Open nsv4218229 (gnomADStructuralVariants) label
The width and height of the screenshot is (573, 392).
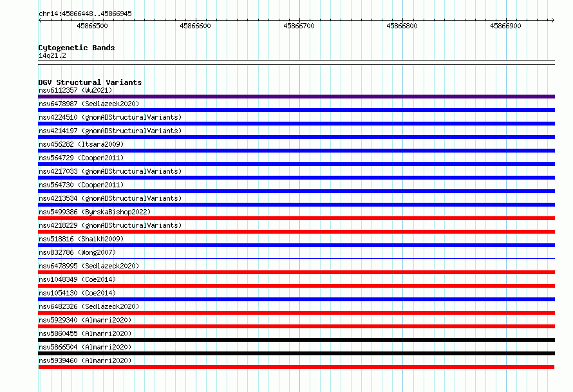110,225
